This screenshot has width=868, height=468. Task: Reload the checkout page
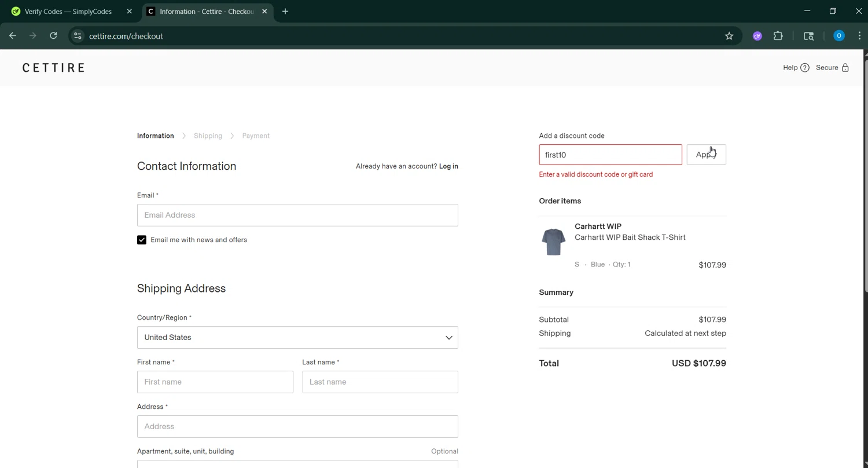pyautogui.click(x=53, y=36)
